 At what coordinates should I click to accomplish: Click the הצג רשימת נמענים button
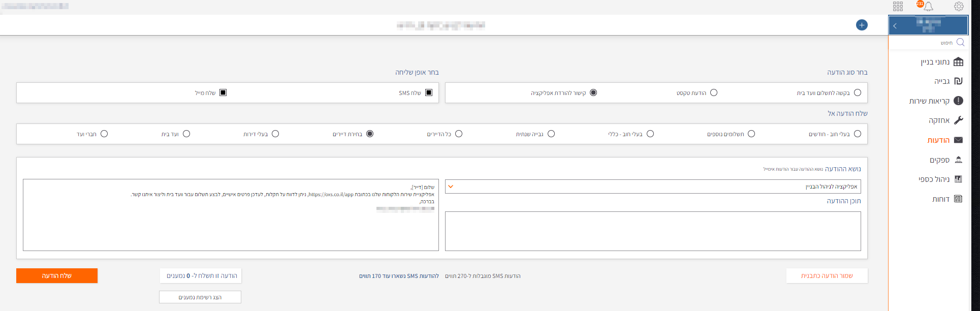[x=200, y=297]
